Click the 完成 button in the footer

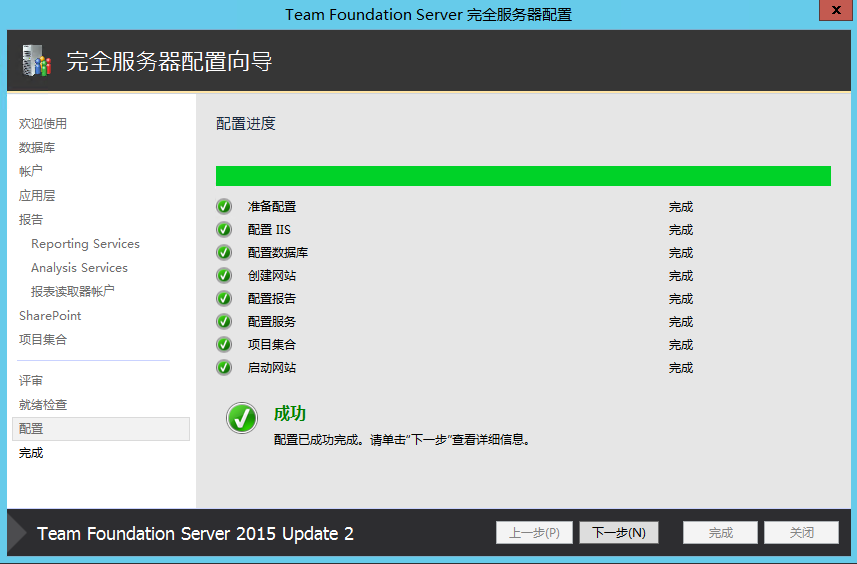[720, 532]
